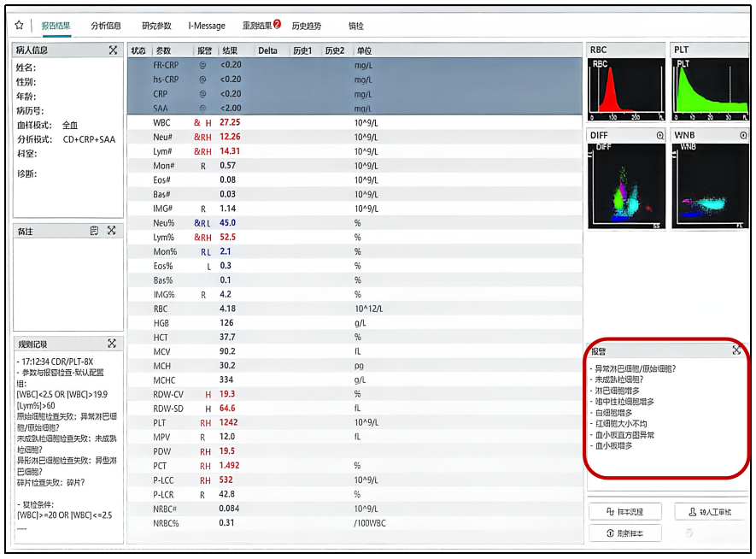Open the 重测结果 tab with badge
This screenshot has height=559, width=756.
[261, 25]
